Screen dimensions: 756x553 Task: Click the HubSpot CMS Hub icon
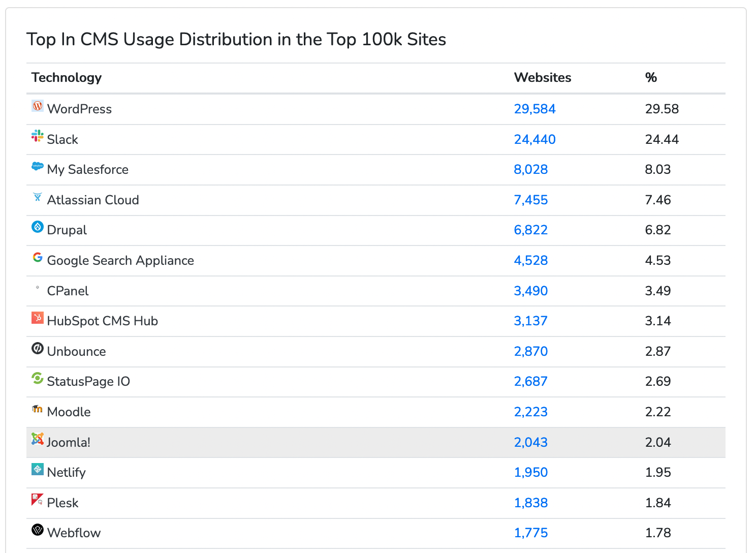click(x=38, y=318)
